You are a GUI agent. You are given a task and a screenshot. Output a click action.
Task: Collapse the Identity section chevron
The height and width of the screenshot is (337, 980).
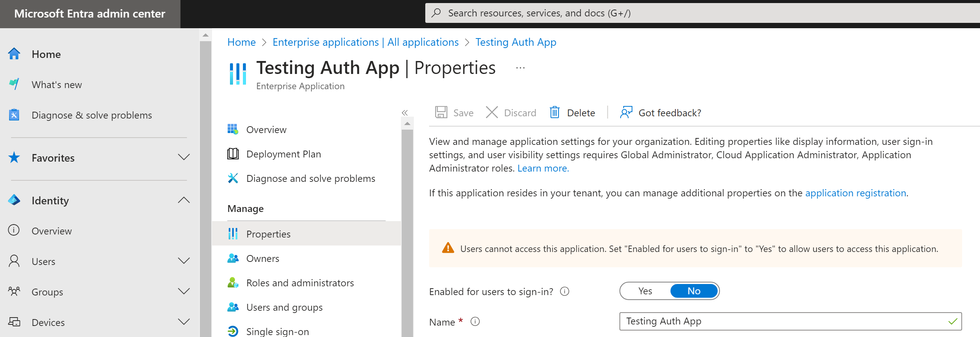184,200
